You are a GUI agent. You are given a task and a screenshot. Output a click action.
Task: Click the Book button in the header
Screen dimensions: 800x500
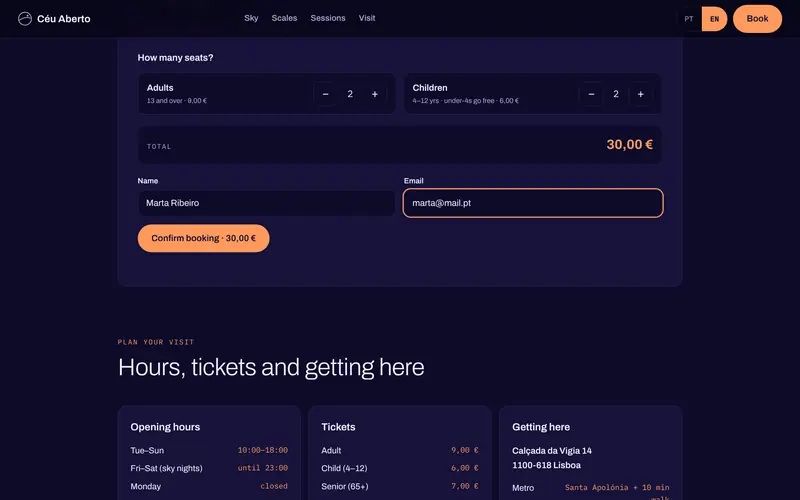[757, 19]
